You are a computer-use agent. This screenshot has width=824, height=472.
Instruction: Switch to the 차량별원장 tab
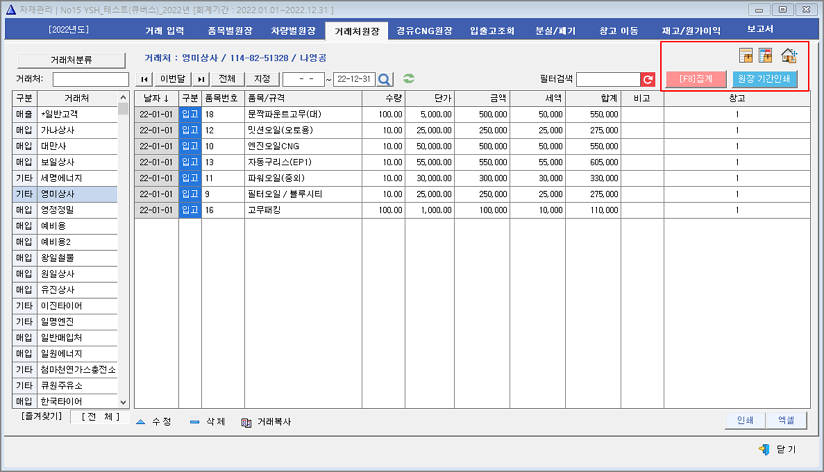tap(293, 30)
